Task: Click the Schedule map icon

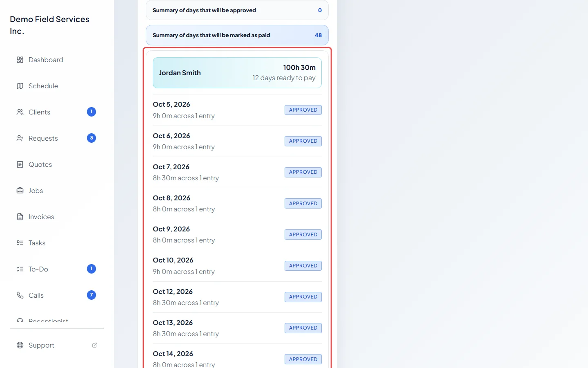Action: 20,86
